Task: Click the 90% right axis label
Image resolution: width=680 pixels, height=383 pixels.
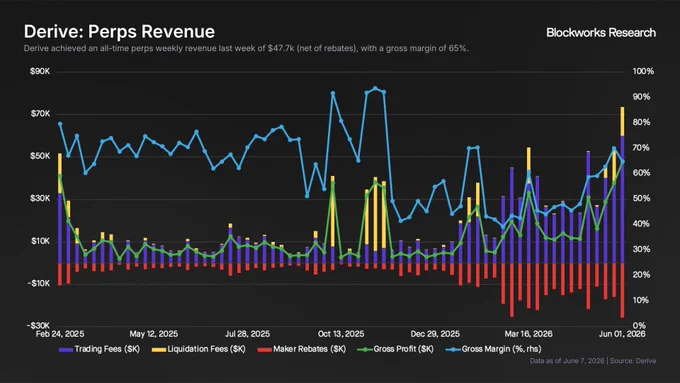Action: click(642, 97)
